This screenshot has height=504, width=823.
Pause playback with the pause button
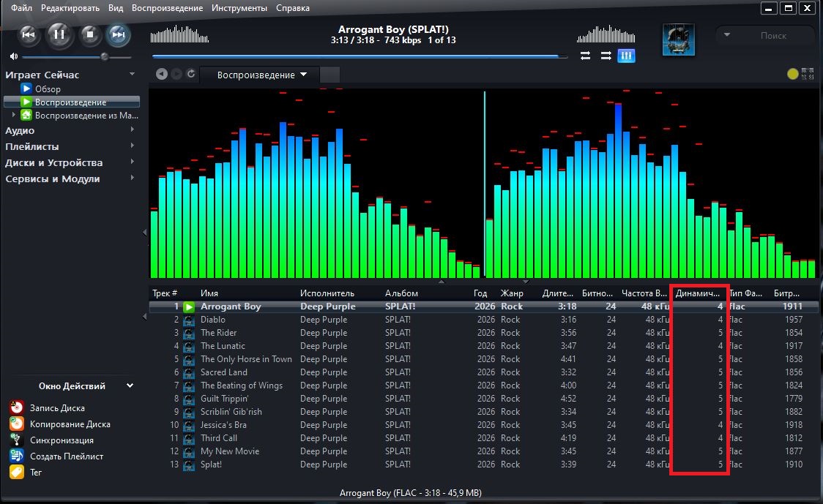(x=59, y=34)
